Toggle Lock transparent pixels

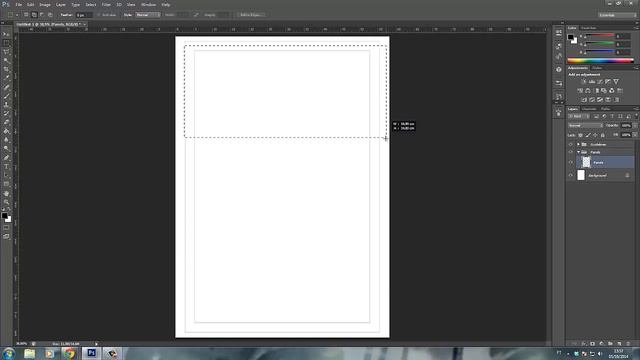(x=580, y=135)
